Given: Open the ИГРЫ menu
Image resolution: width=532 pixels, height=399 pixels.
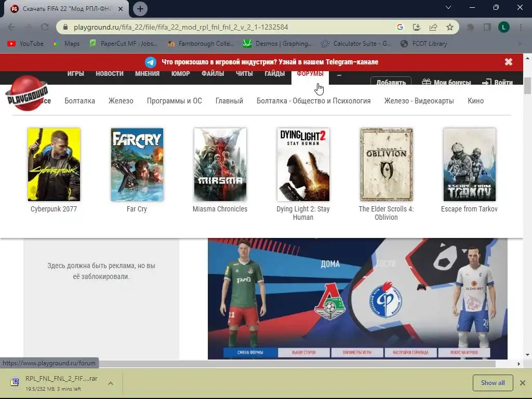Looking at the screenshot, I should (75, 74).
